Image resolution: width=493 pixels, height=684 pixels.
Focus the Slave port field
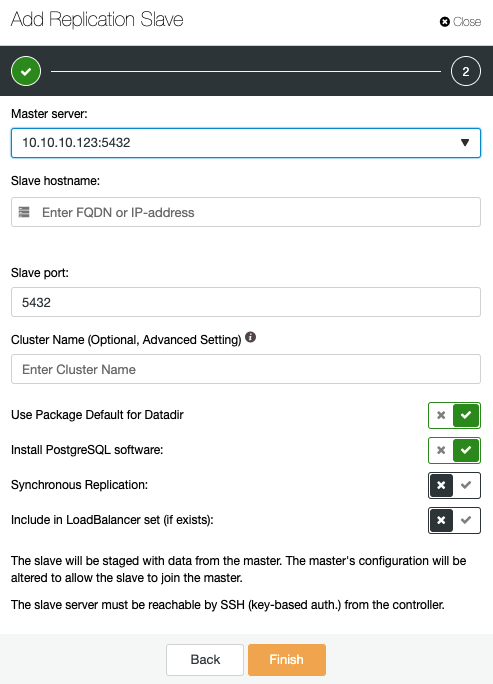[246, 302]
